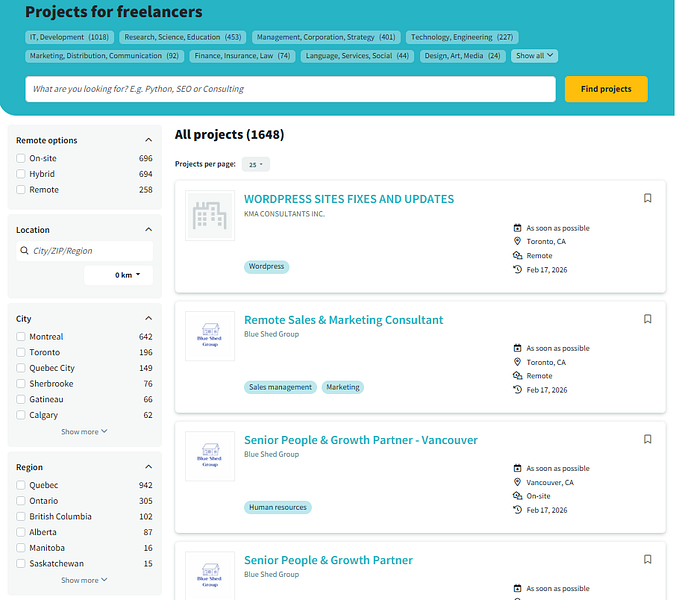Click the KMA CONSULTANTS building placeholder logo
This screenshot has height=600, width=676.
tap(210, 215)
